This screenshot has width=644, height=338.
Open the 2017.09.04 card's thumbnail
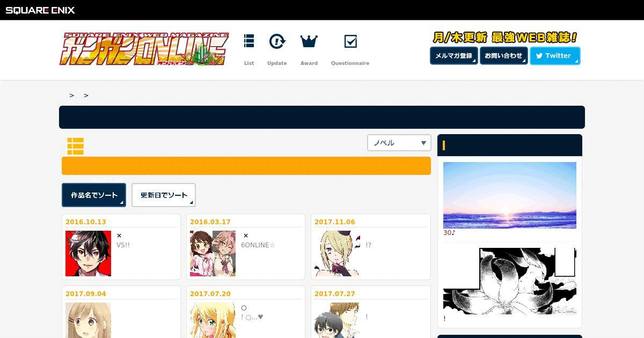pos(88,320)
